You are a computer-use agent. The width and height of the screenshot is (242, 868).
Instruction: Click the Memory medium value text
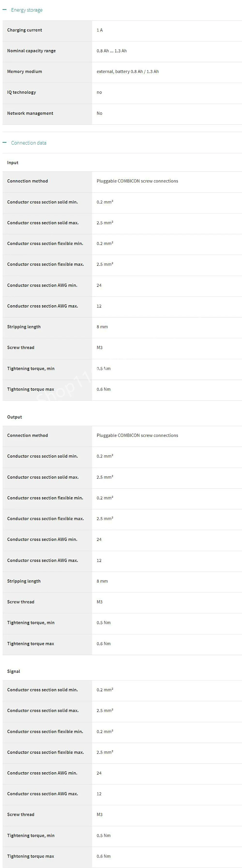(x=128, y=71)
